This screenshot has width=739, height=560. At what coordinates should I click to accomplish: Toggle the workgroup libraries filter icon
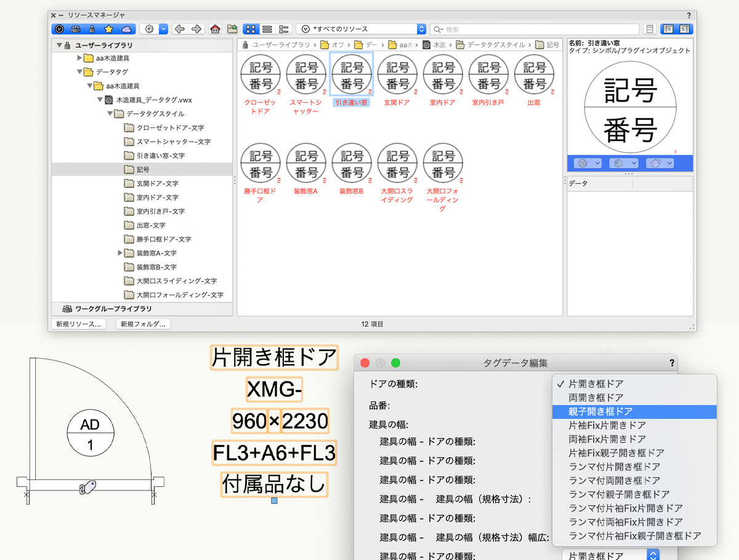pyautogui.click(x=76, y=29)
